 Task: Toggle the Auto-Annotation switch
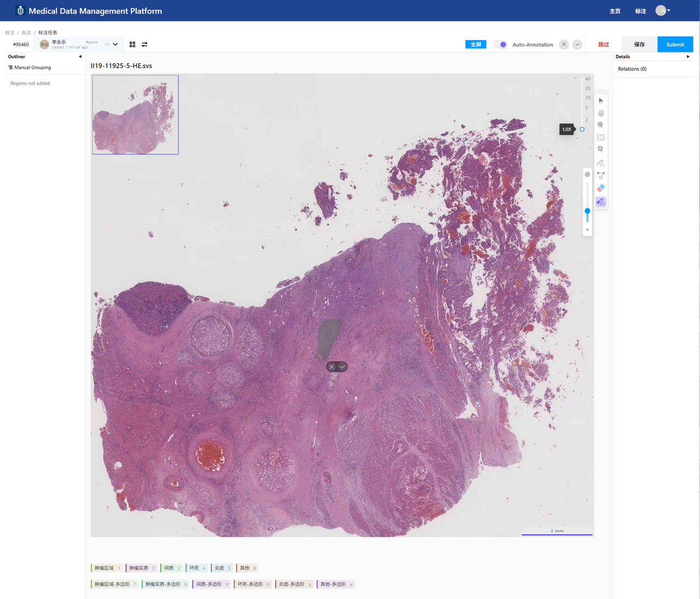(500, 44)
